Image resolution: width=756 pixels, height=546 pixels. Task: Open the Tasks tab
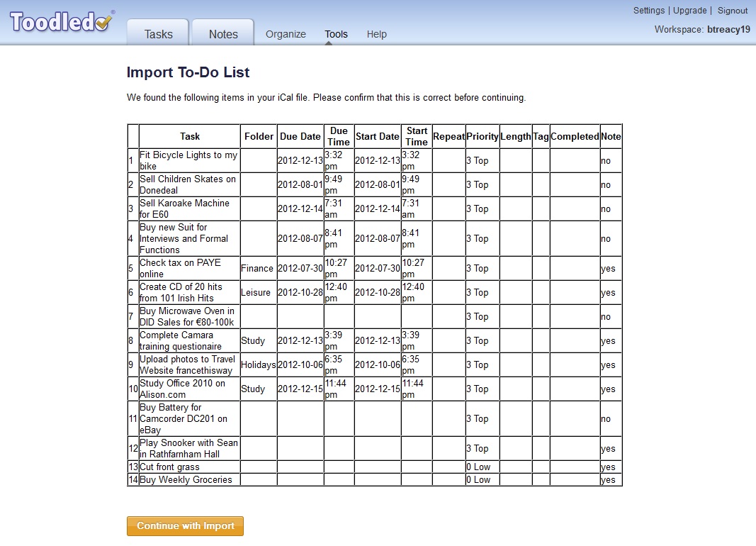pyautogui.click(x=158, y=34)
